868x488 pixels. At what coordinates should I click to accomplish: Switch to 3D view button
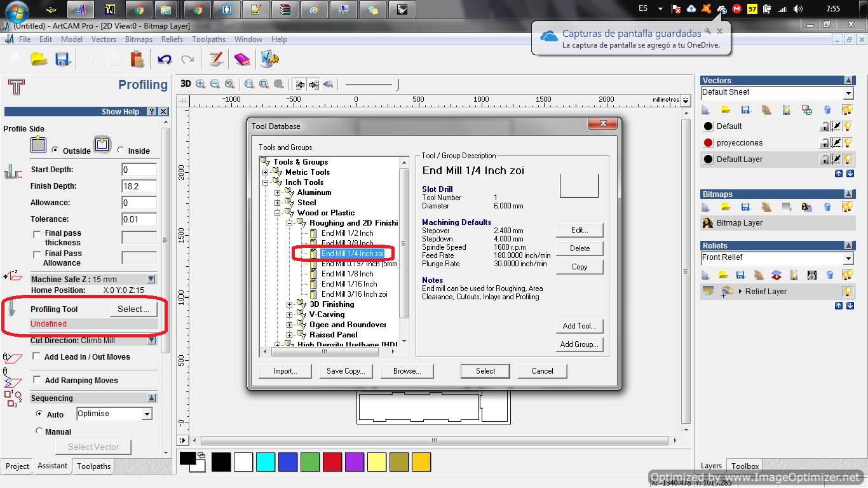185,84
